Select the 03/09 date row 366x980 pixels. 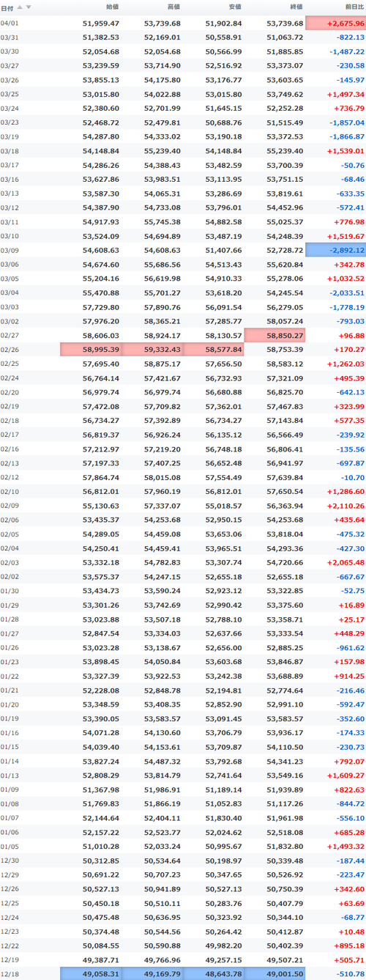[x=183, y=251]
